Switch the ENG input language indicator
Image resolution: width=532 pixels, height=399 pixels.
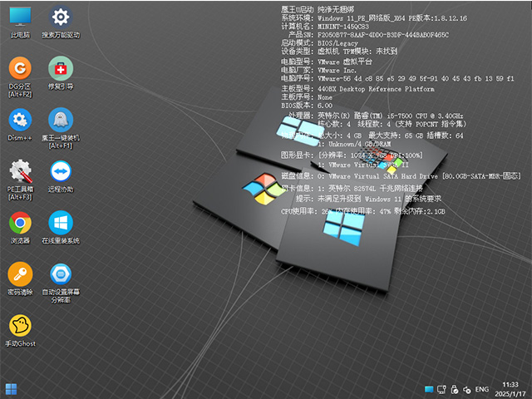pyautogui.click(x=482, y=389)
